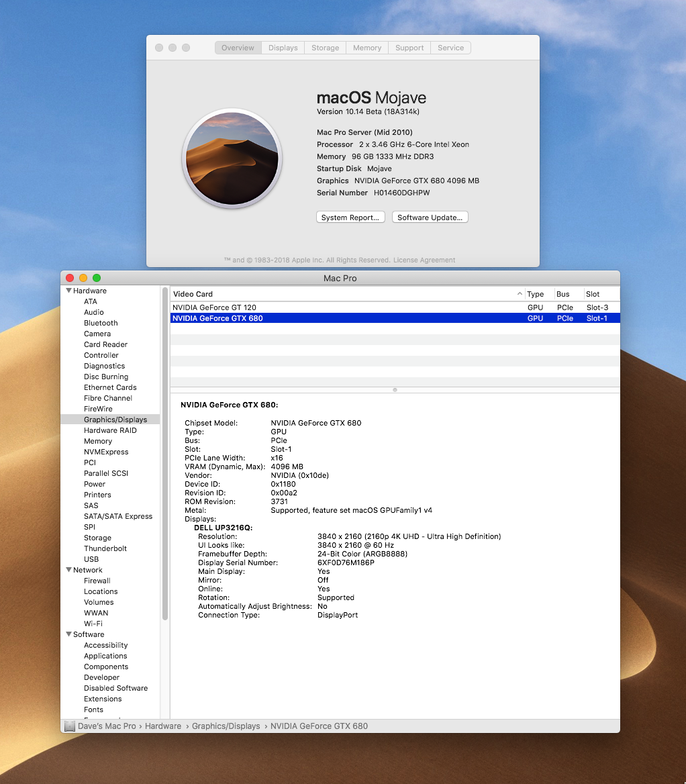
Task: Select Diagnostics in the sidebar
Action: click(x=105, y=366)
